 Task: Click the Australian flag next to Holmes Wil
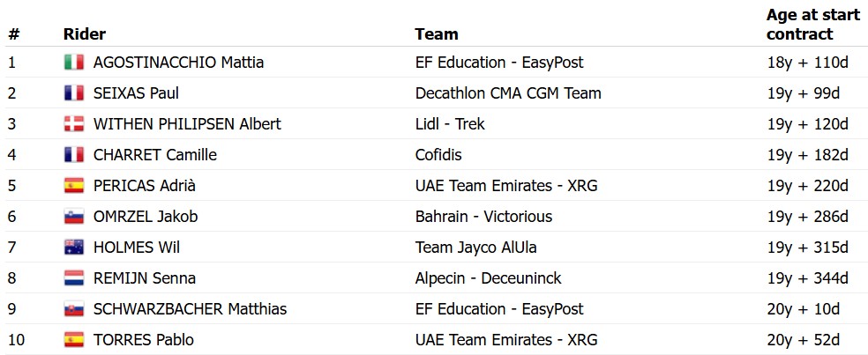coord(73,248)
